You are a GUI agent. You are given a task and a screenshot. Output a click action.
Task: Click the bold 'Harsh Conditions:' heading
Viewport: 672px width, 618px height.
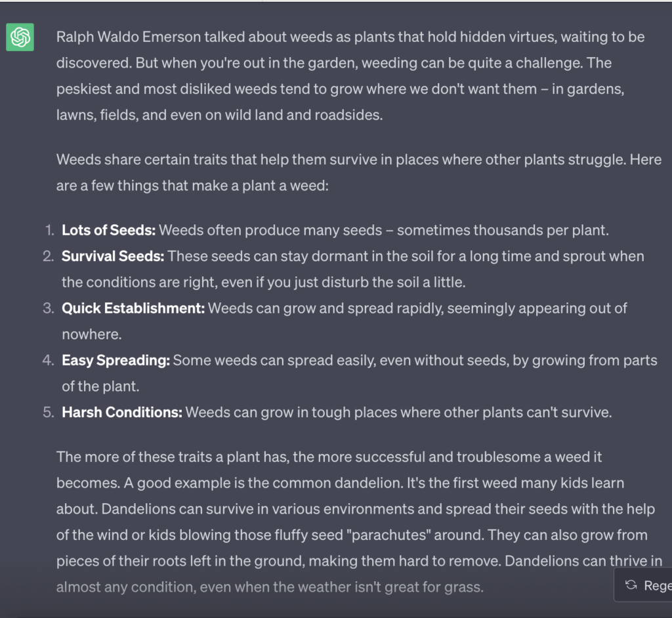pyautogui.click(x=121, y=412)
